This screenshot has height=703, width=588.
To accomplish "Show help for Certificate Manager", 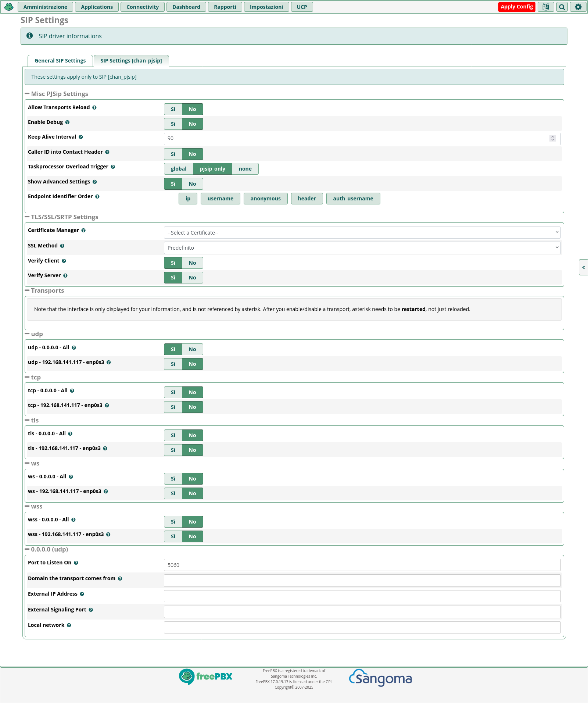I will click(83, 231).
